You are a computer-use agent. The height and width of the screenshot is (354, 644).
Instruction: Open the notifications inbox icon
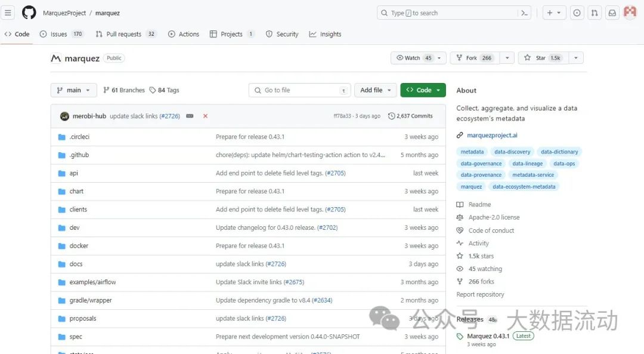coord(612,13)
